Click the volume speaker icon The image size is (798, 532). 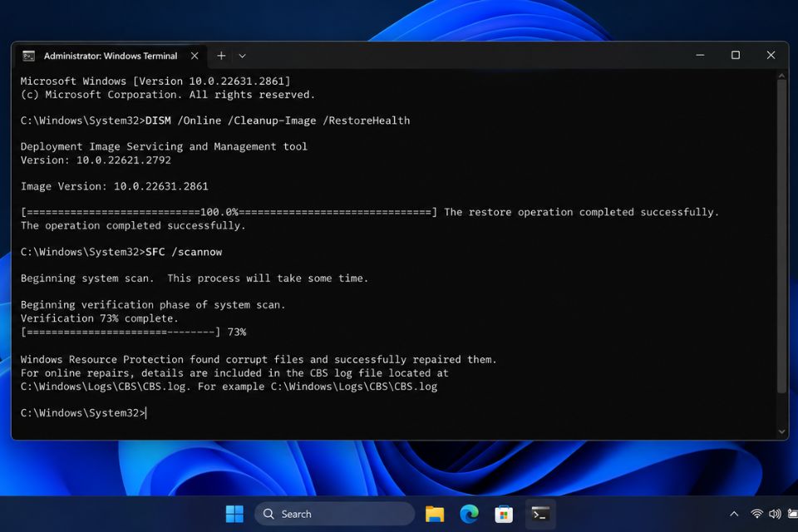775,515
